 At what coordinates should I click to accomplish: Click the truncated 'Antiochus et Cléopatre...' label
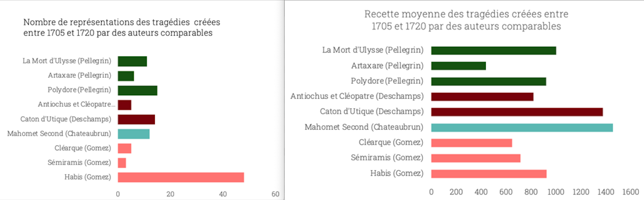coord(76,104)
